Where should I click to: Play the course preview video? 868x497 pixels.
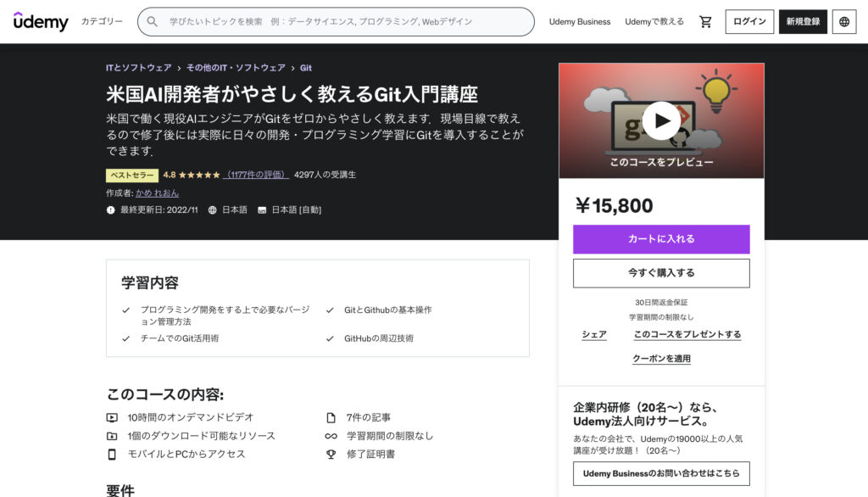click(x=661, y=120)
